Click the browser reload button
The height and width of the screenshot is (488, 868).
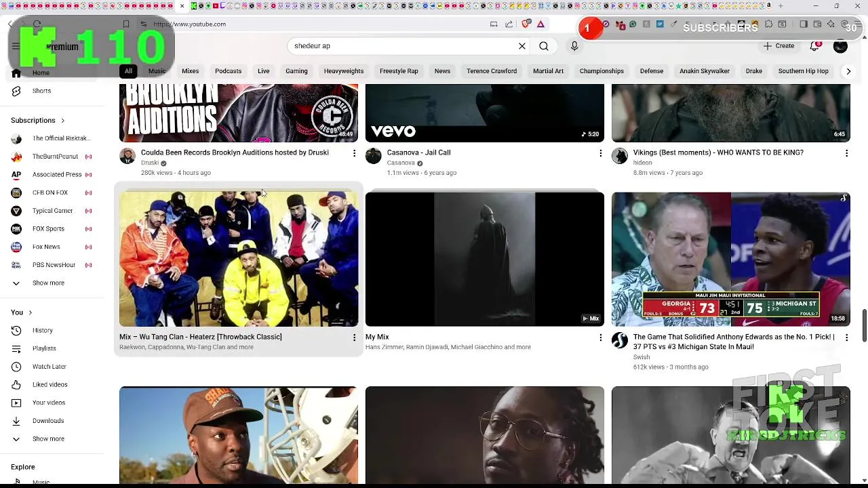pyautogui.click(x=37, y=24)
